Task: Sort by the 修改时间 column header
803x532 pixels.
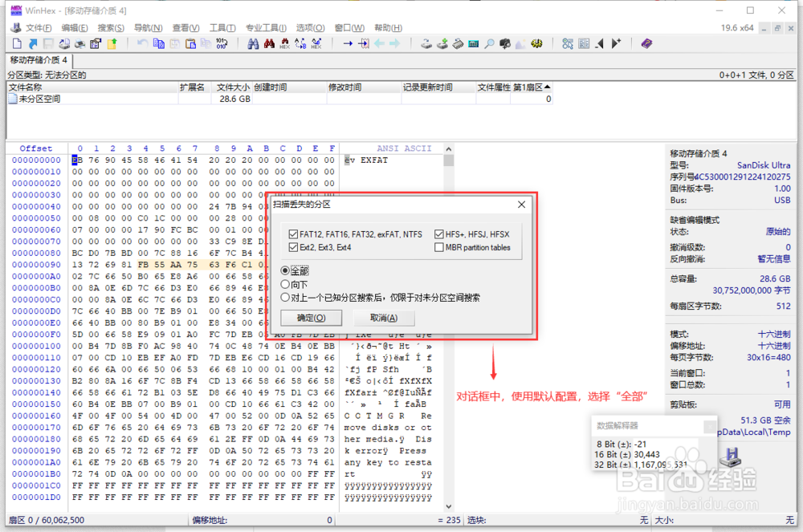Action: [x=364, y=87]
